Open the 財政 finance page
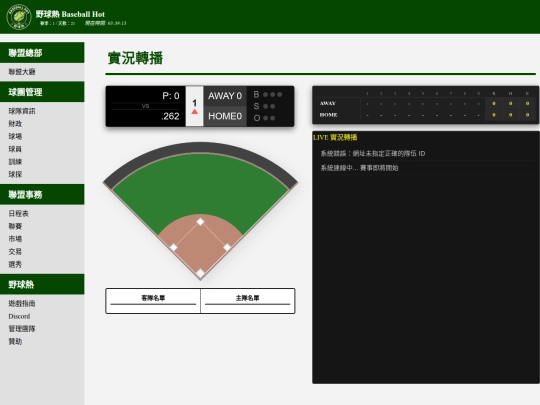The width and height of the screenshot is (540, 405). click(x=15, y=124)
